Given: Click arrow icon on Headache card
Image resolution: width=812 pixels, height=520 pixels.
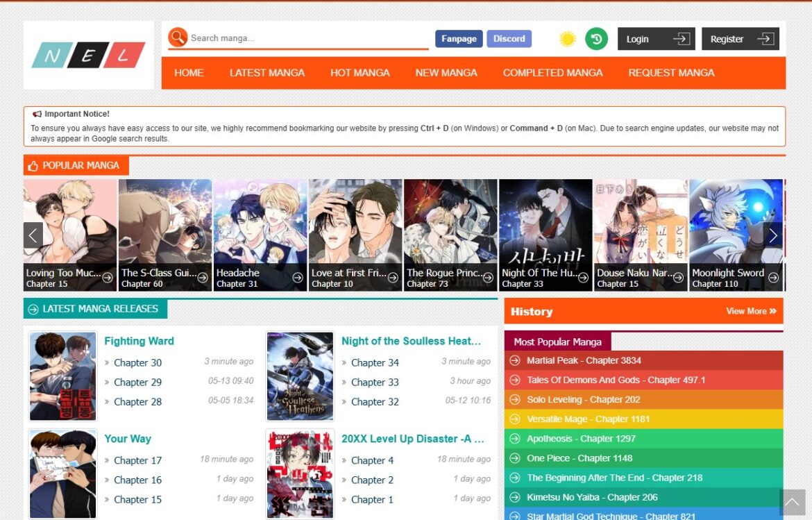Looking at the screenshot, I should point(298,278).
